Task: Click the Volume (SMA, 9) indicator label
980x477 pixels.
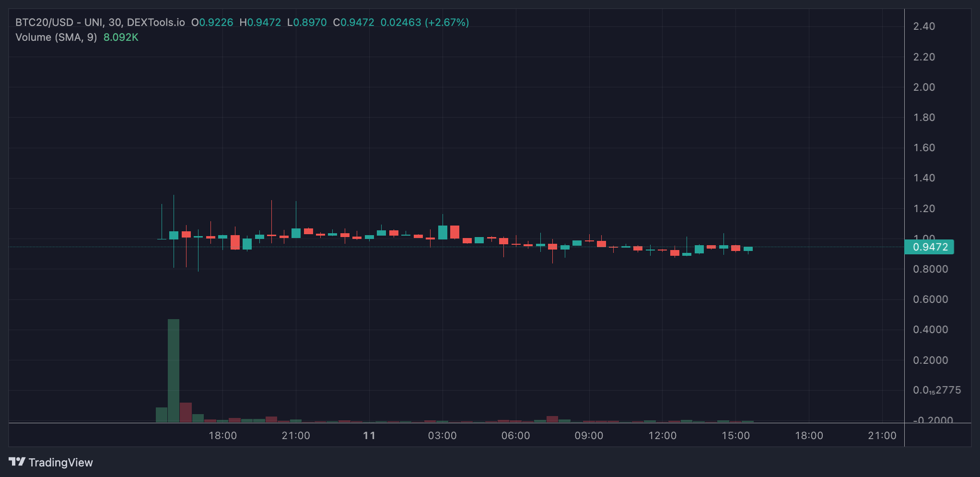Action: [x=56, y=37]
